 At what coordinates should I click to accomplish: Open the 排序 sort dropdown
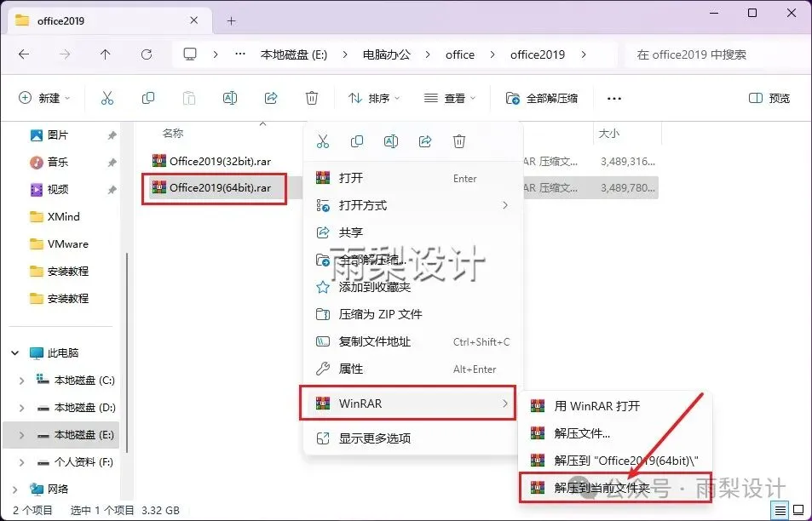coord(374,98)
